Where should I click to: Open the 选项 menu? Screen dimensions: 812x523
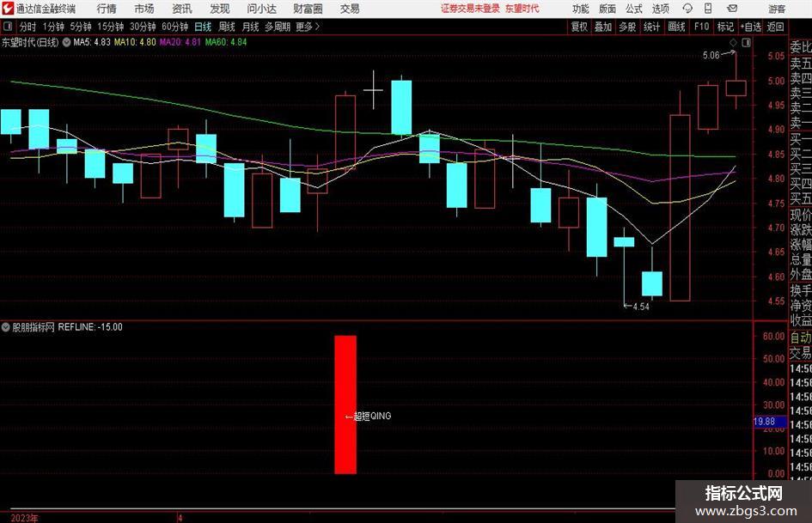(660, 9)
